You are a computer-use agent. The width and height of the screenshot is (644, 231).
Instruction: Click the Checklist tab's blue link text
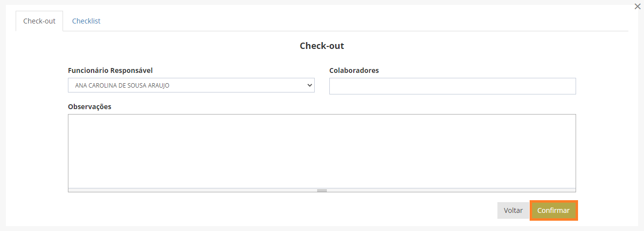tap(86, 21)
